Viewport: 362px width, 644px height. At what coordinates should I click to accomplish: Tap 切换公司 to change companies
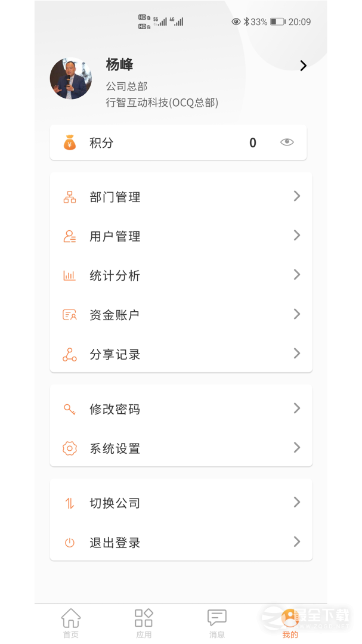click(x=114, y=503)
